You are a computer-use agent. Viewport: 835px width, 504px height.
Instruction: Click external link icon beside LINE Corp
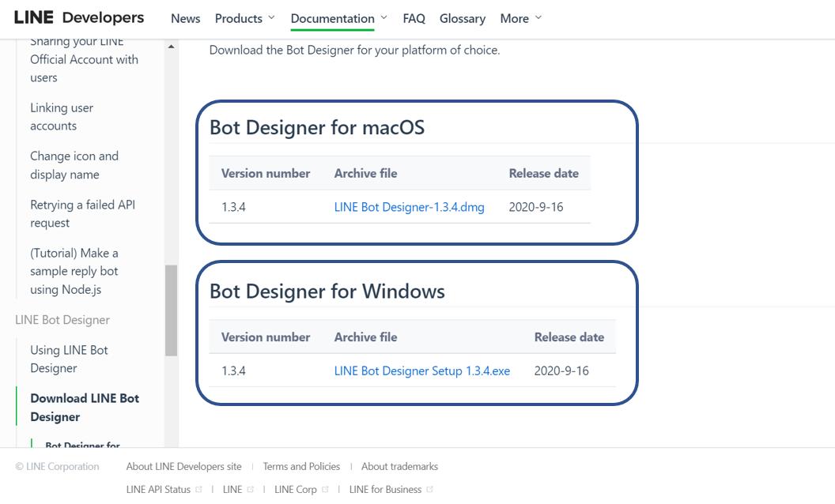tap(326, 490)
